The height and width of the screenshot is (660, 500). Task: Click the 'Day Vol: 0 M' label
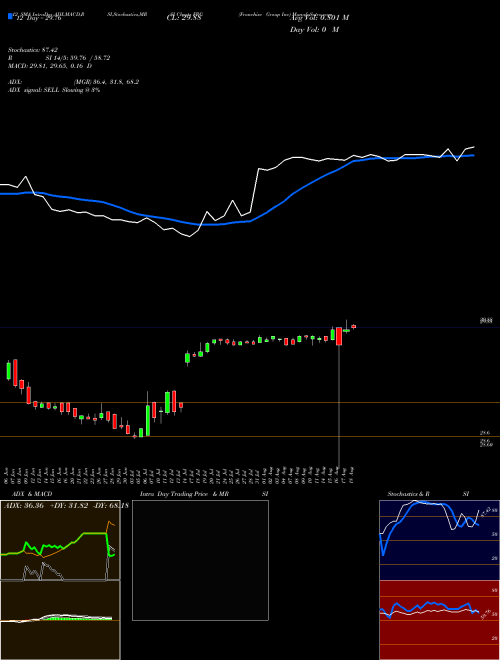(314, 30)
